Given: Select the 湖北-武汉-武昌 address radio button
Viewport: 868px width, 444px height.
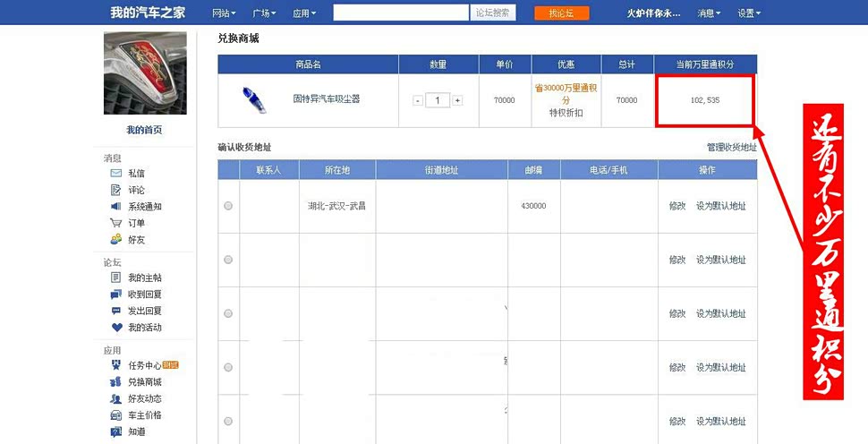Looking at the screenshot, I should pos(228,206).
